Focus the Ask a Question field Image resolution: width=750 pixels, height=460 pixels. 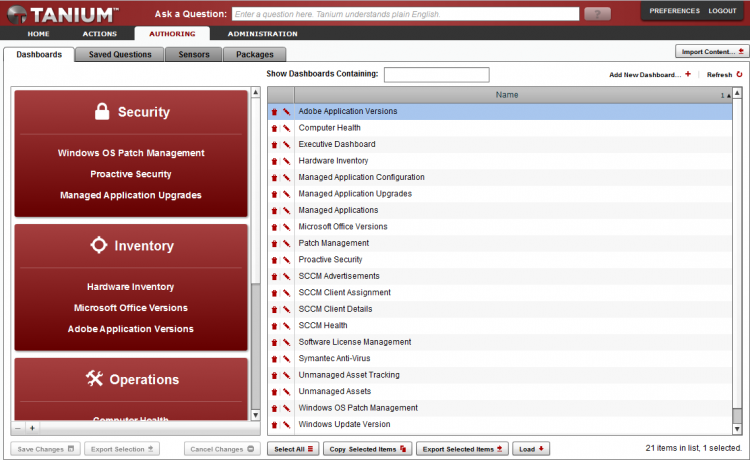click(405, 14)
